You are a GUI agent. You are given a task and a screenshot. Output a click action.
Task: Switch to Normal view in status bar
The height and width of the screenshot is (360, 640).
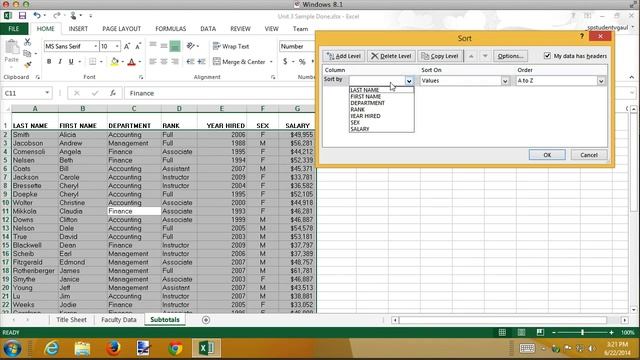502,332
